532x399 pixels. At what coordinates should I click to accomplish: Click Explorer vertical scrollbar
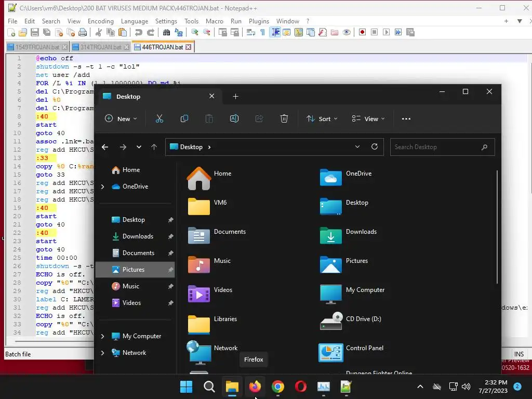coord(497,228)
